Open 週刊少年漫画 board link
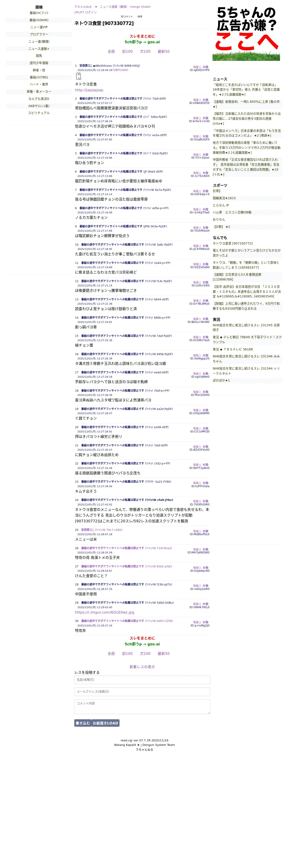289x868 pixels. [39, 63]
